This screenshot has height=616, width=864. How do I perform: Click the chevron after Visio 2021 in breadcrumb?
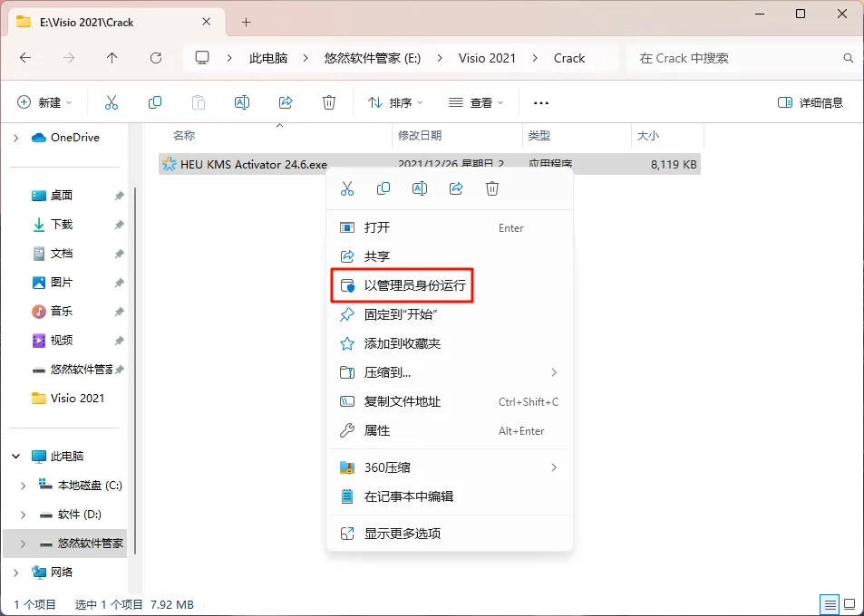click(535, 58)
